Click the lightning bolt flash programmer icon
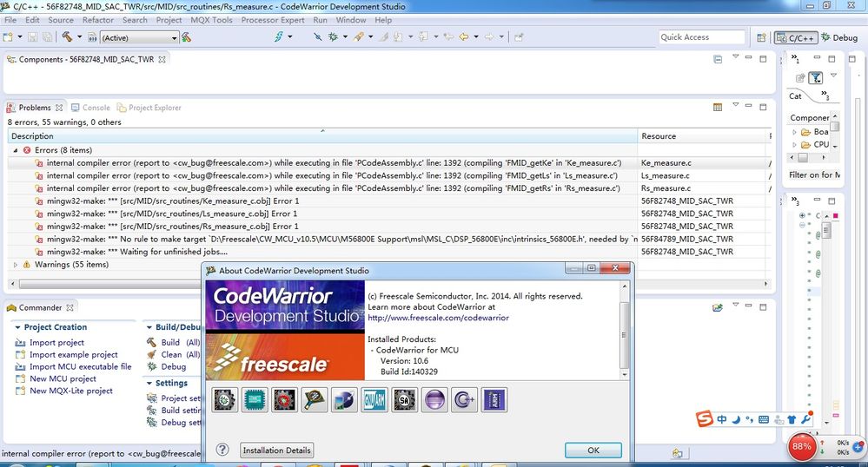This screenshot has width=868, height=467. coord(278,36)
